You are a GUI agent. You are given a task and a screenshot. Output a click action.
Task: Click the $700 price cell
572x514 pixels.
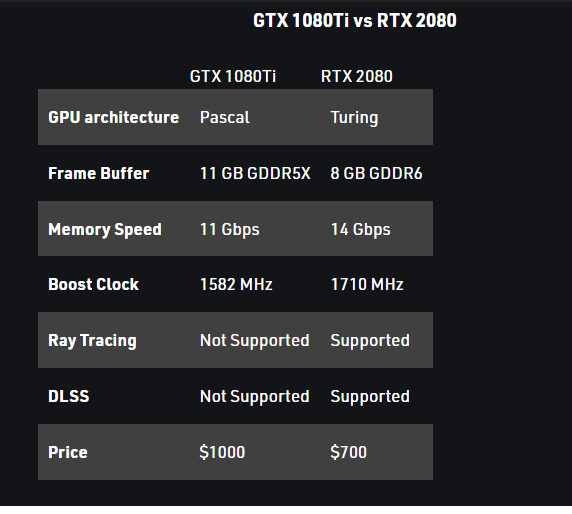(348, 452)
